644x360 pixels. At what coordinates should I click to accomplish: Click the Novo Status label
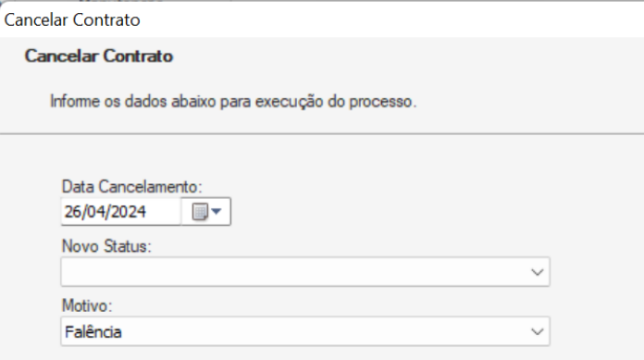point(106,246)
